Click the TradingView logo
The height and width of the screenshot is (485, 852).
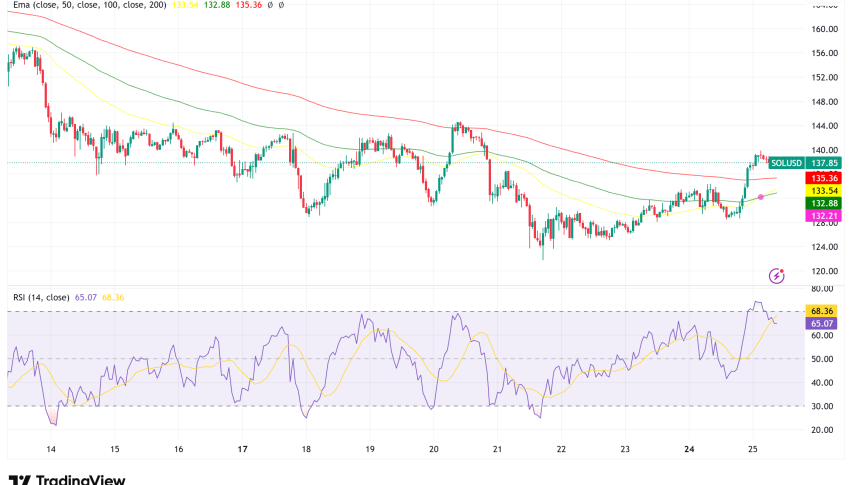point(67,478)
